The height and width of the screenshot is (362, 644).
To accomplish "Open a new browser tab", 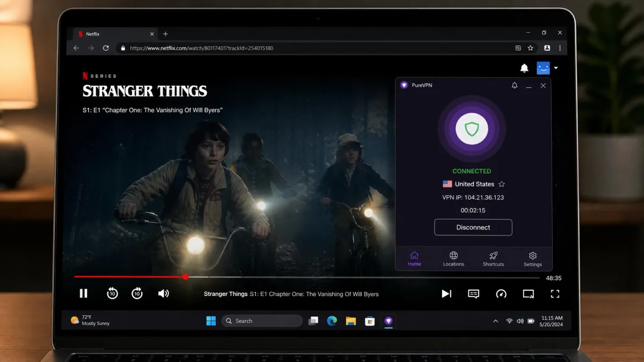I will pos(165,34).
